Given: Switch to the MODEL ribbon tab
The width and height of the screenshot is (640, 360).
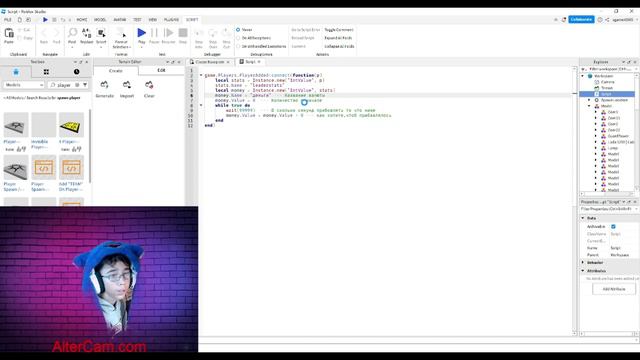Looking at the screenshot, I should (100, 20).
